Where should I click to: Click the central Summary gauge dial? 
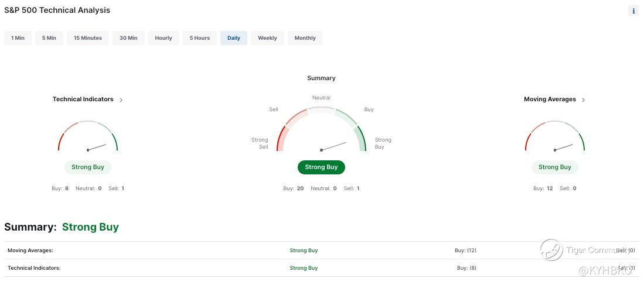coord(321,129)
